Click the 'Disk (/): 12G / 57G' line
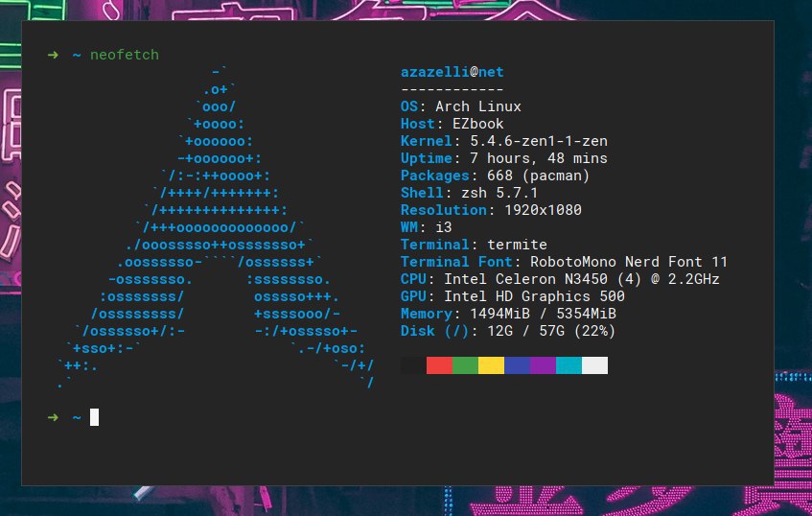Viewport: 812px width, 516px height. click(508, 331)
